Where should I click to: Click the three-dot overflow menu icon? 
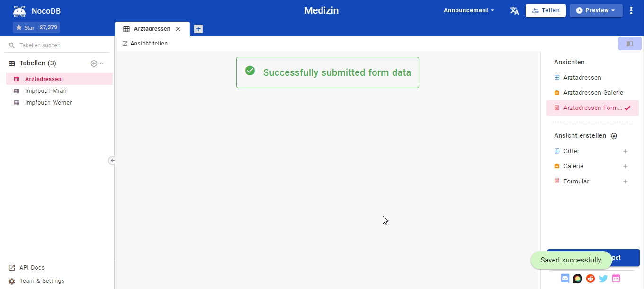point(631,10)
